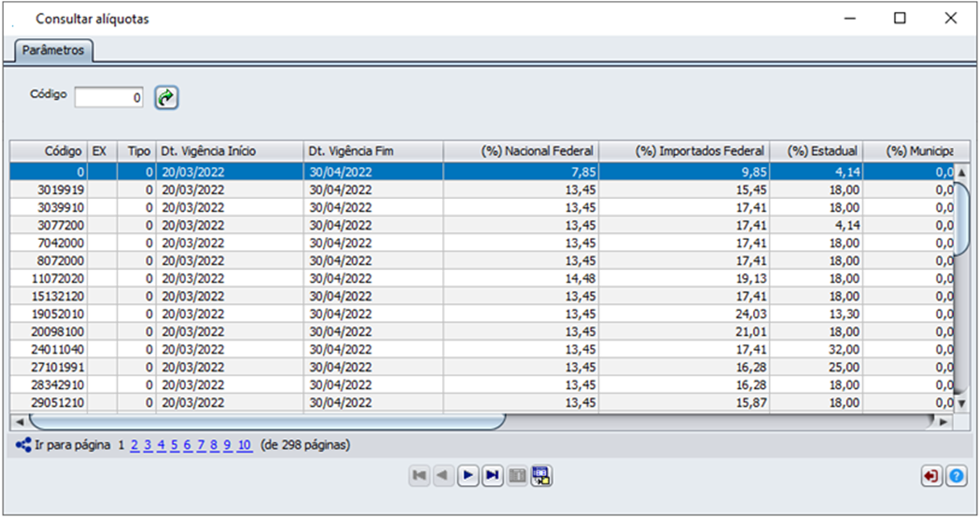The image size is (980, 518).
Task: Click the horizontal scrollbar right arrow
Action: pos(941,422)
